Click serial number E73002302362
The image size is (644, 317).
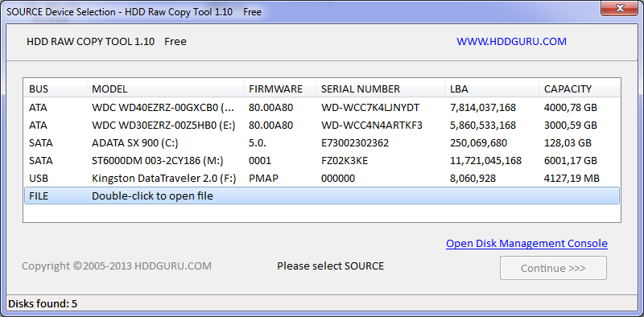point(355,143)
